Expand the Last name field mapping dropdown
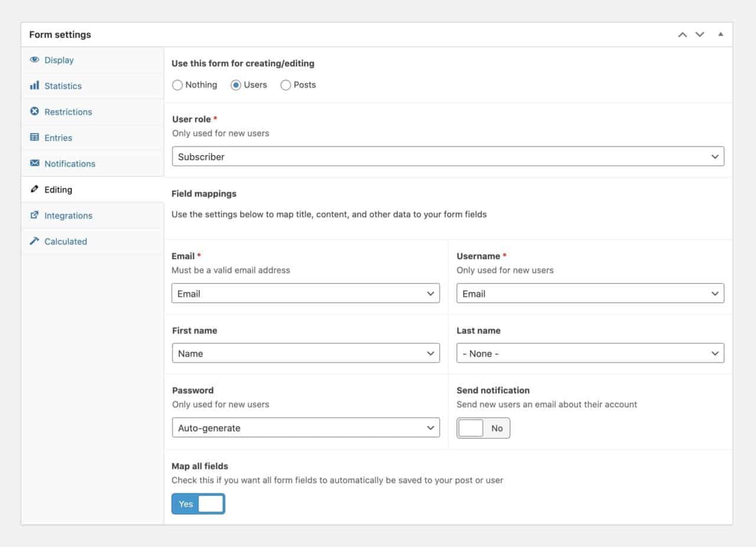Screen dimensions: 756x547 click(590, 353)
